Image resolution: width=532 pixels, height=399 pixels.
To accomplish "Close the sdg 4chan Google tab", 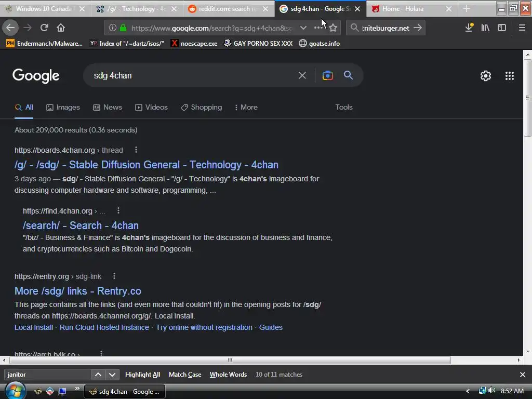I will click(357, 9).
